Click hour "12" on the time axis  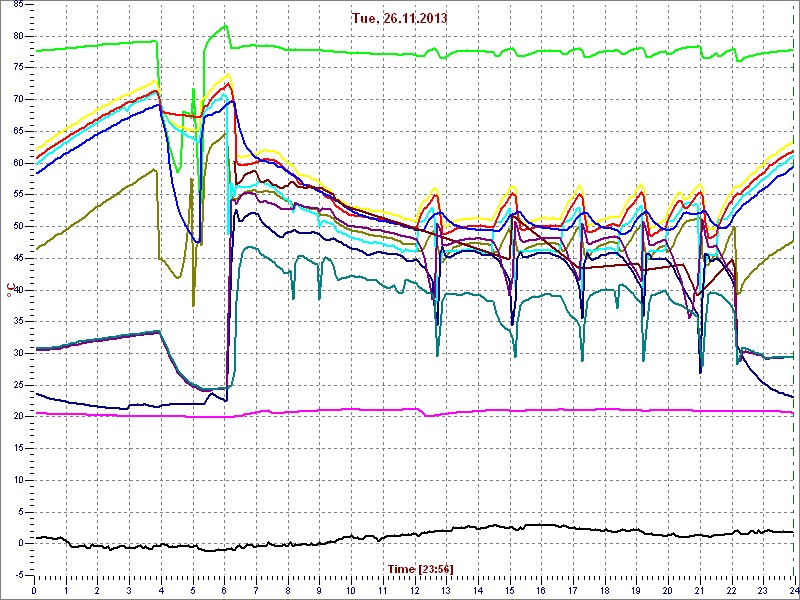pos(414,590)
